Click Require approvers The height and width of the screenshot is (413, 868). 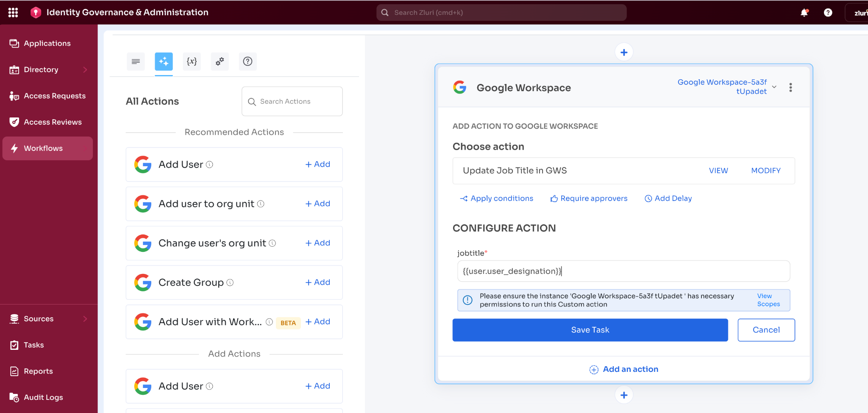point(589,198)
